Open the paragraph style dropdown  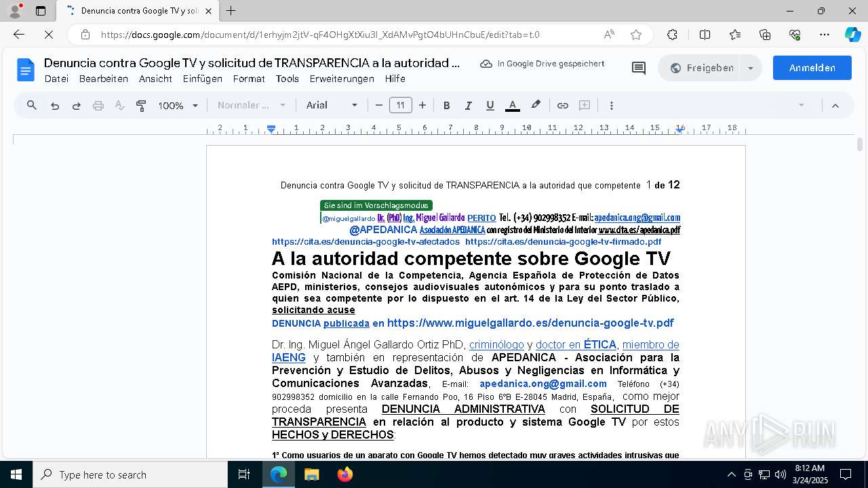coord(252,105)
